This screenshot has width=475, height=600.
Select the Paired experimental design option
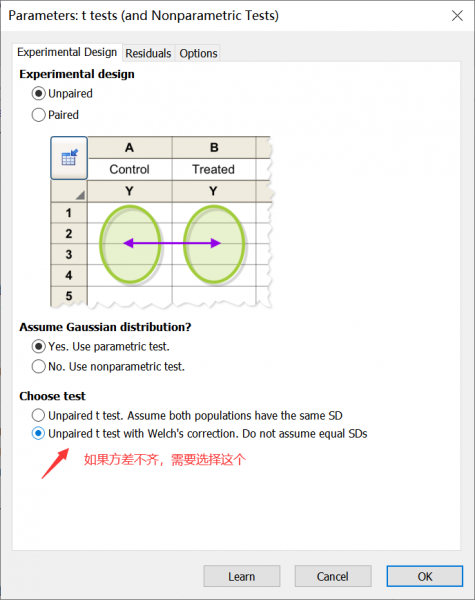(x=55, y=115)
